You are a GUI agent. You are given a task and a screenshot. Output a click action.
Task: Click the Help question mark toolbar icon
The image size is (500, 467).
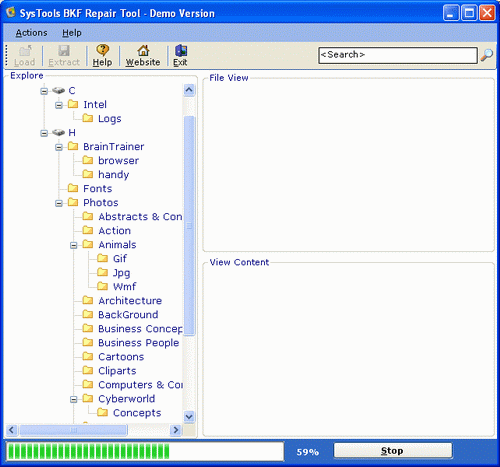[102, 50]
